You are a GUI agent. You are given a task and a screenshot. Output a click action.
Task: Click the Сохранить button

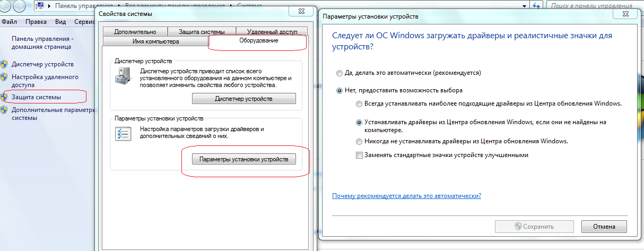pos(534,226)
